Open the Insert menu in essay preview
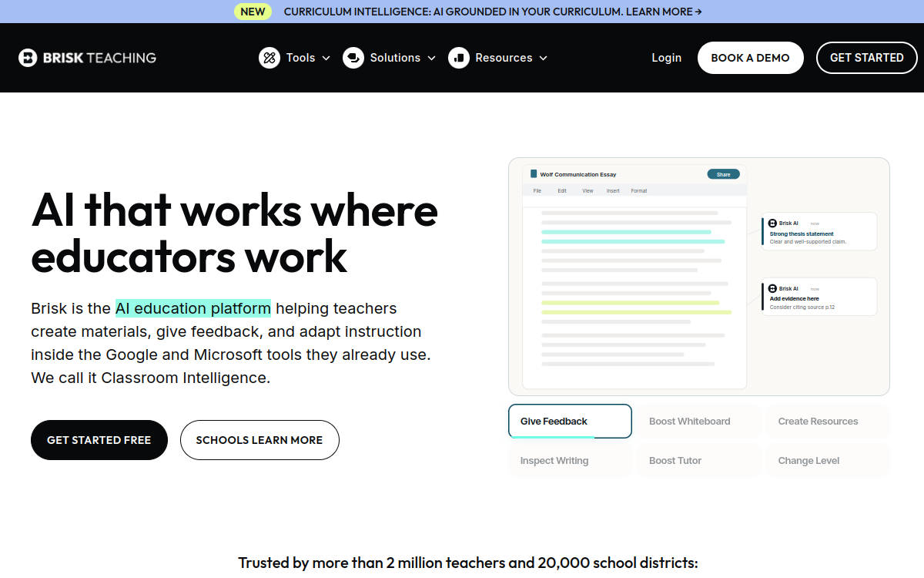The image size is (924, 578). point(613,190)
